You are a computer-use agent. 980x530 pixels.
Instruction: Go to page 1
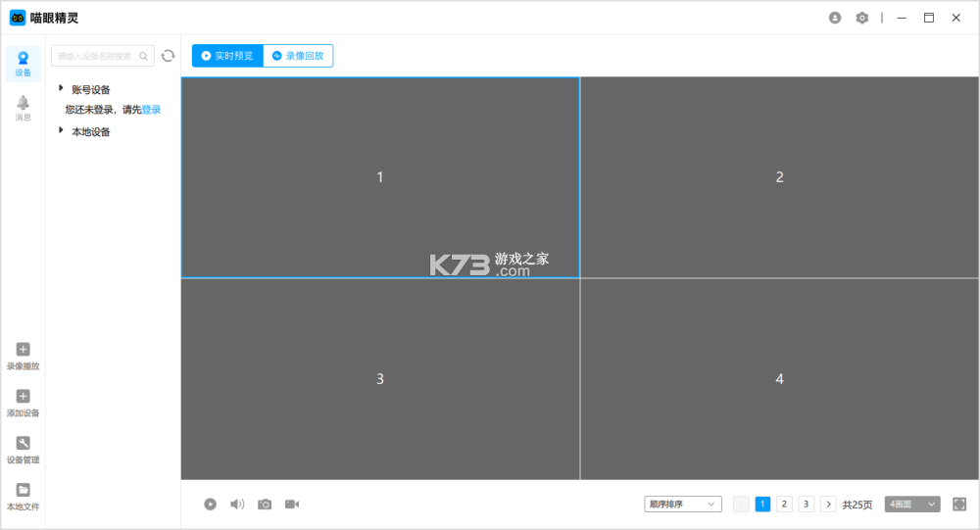point(762,504)
